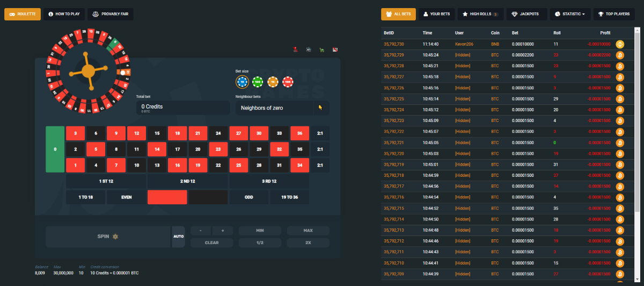Click the Bitcoin icon in row 35,792,729
The image size is (644, 286).
(619, 55)
